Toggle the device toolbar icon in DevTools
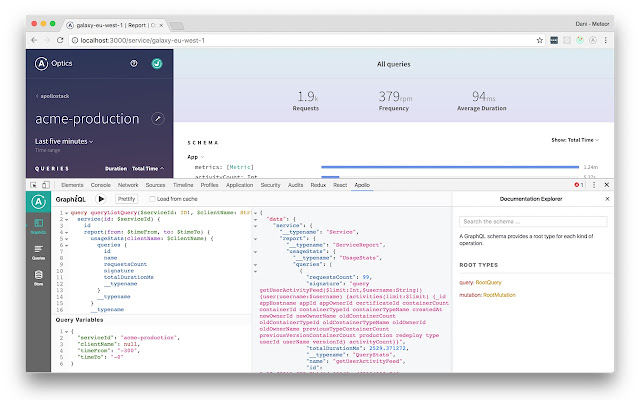Viewport: 640px width, 400px height. pos(46,185)
